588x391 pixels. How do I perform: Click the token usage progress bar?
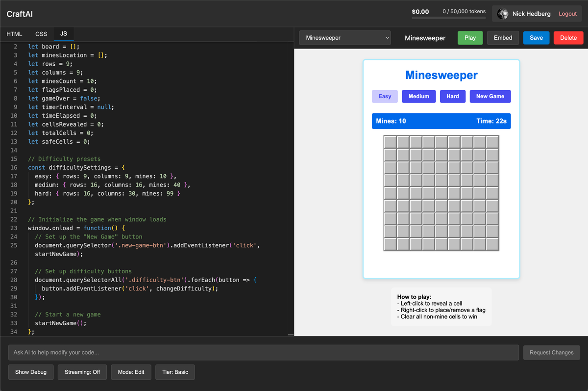(449, 18)
